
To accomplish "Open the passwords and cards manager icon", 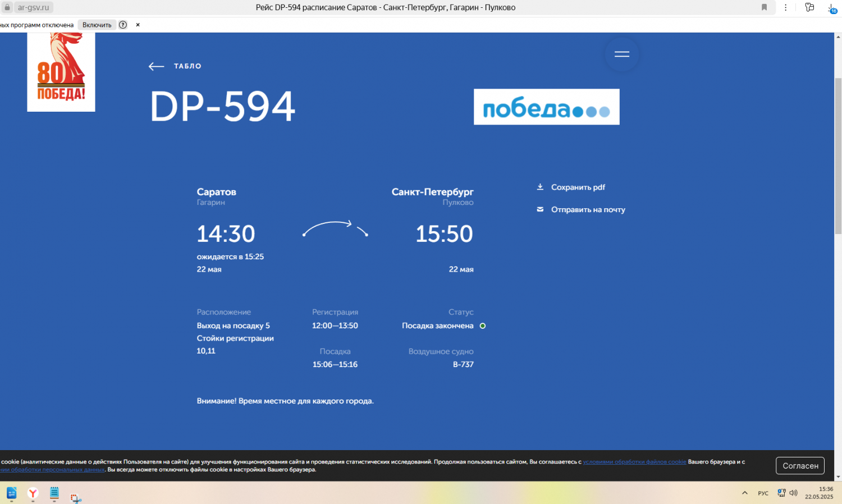I will click(x=809, y=7).
